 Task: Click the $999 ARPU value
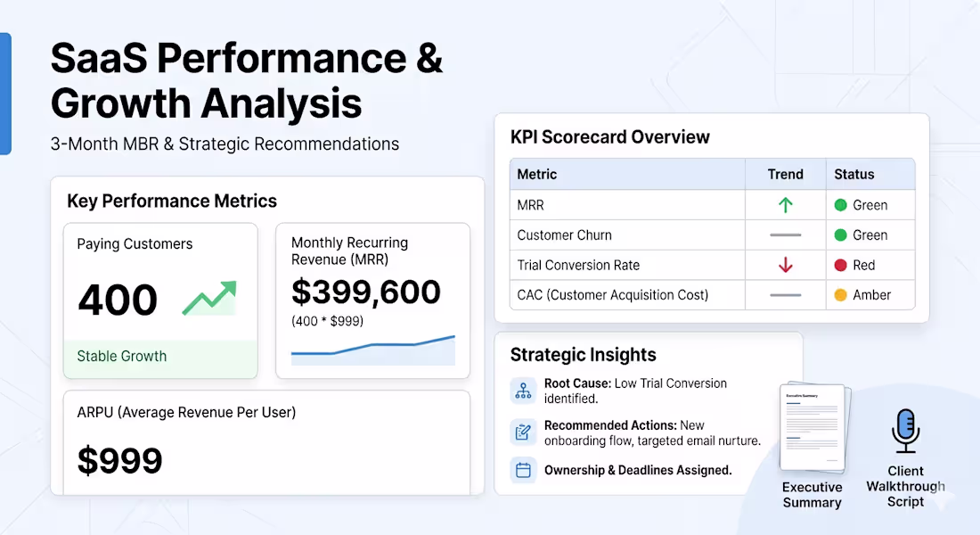pyautogui.click(x=120, y=461)
